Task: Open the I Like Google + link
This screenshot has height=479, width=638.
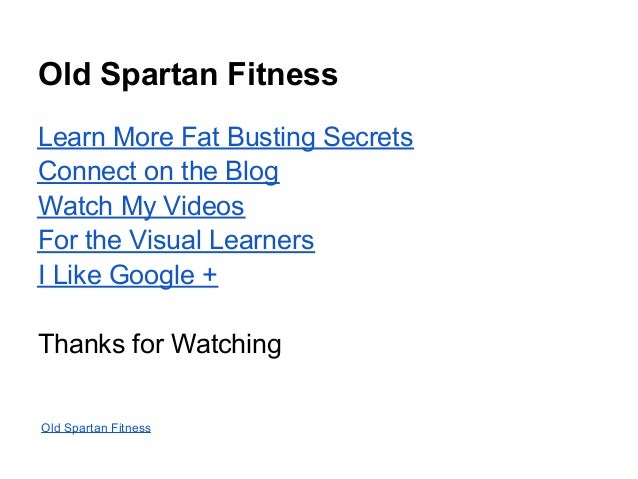Action: pos(128,275)
